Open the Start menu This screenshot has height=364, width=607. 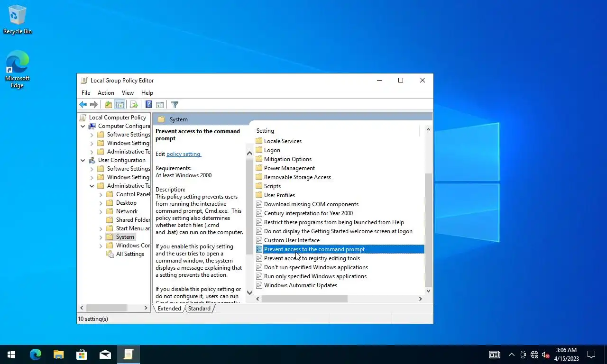tap(11, 354)
